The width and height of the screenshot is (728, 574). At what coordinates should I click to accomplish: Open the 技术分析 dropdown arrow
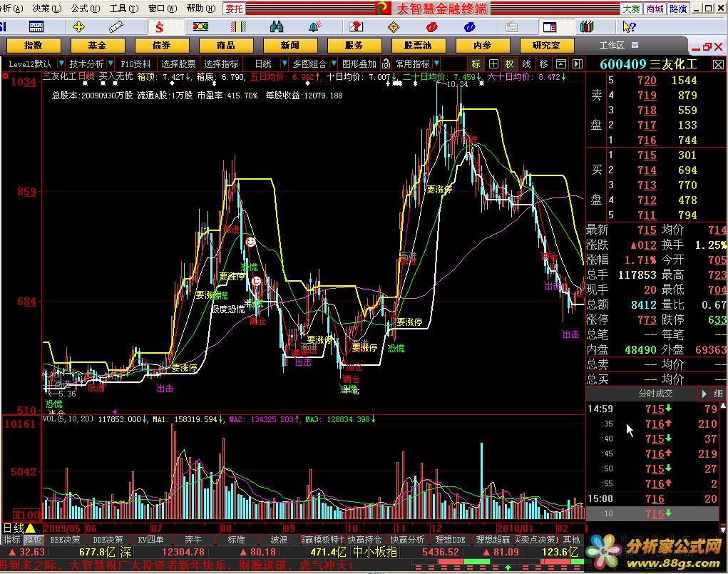click(x=111, y=63)
